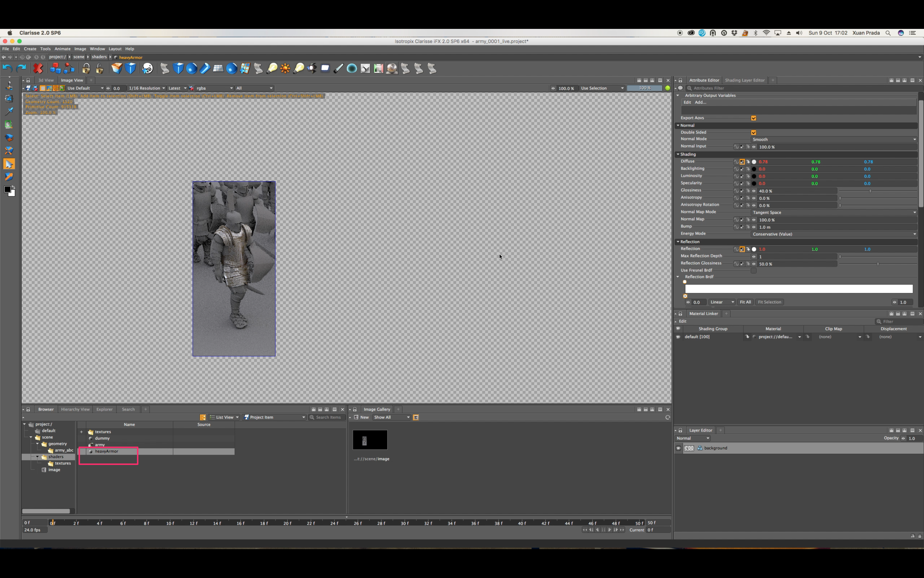Click the closed padlock lock icon
This screenshot has width=924, height=578.
point(86,68)
